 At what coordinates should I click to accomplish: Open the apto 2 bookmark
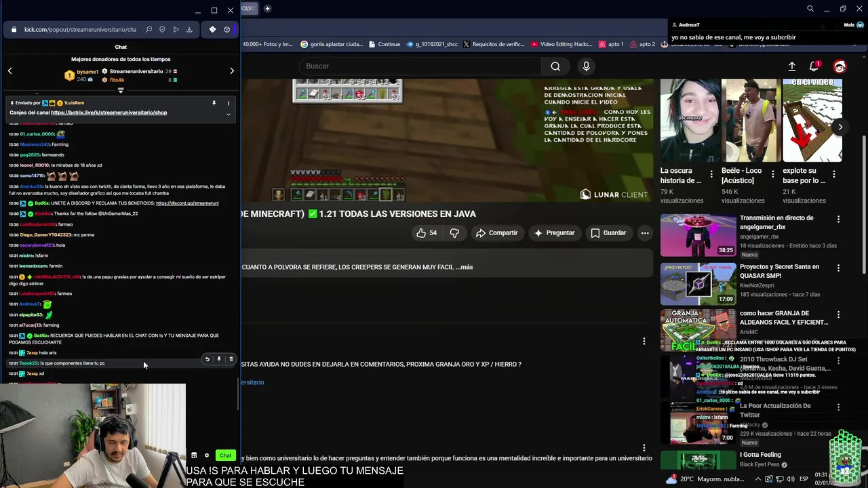click(642, 44)
